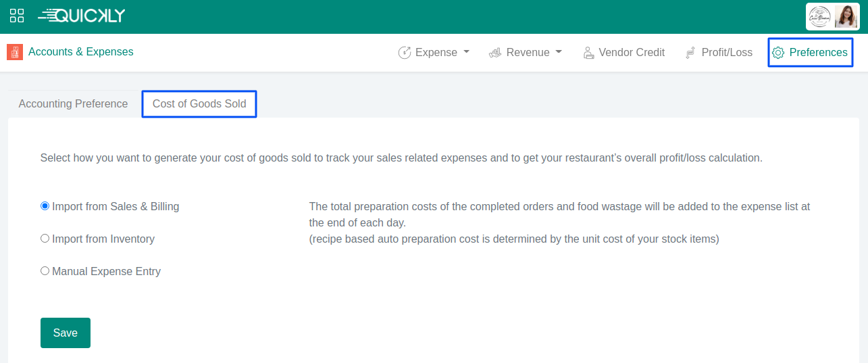This screenshot has height=363, width=868.
Task: Choose Manual Expense Entry radio button
Action: (x=45, y=271)
